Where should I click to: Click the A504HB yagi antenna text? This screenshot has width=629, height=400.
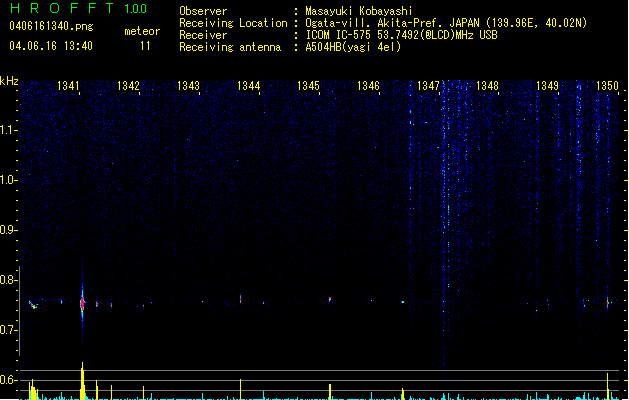tap(353, 47)
